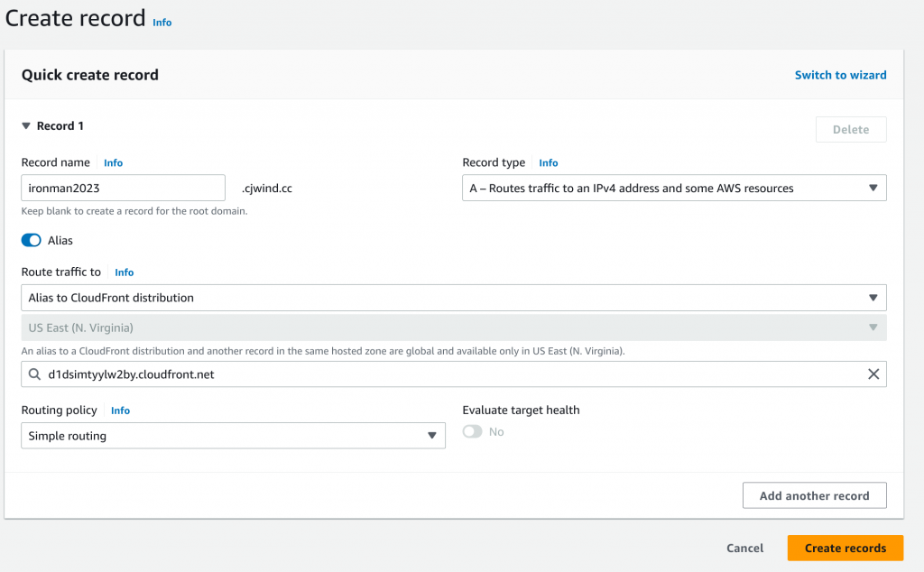Click the Delete record button
This screenshot has width=924, height=572.
point(850,130)
